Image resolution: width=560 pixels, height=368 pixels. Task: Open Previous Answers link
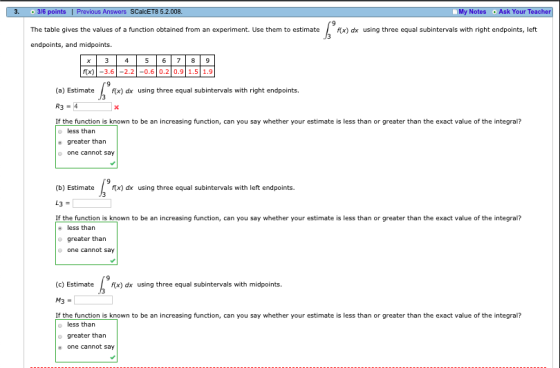coord(101,12)
